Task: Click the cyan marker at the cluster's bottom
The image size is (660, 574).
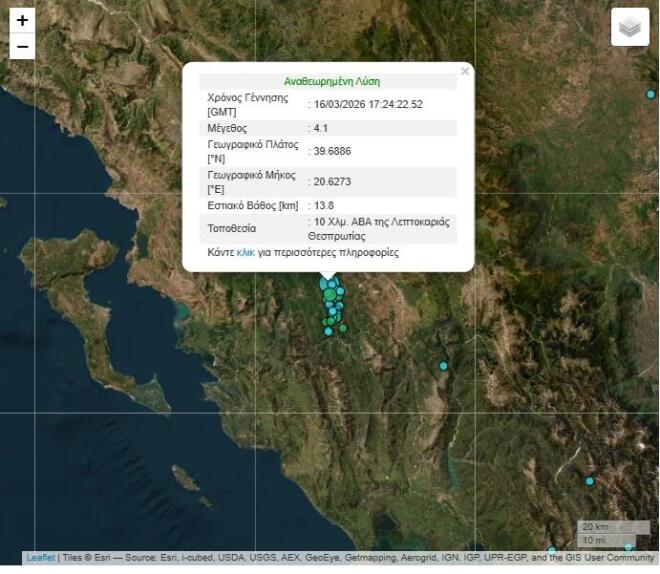Action: (x=328, y=331)
